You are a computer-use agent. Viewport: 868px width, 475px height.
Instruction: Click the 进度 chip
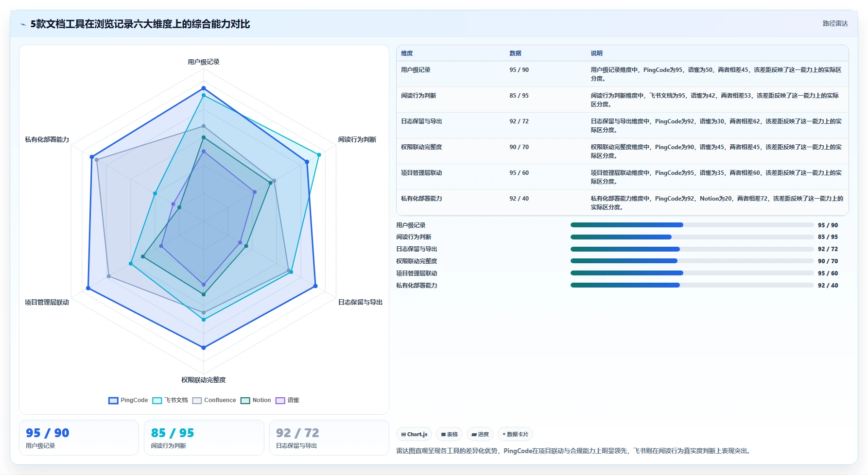tap(480, 434)
